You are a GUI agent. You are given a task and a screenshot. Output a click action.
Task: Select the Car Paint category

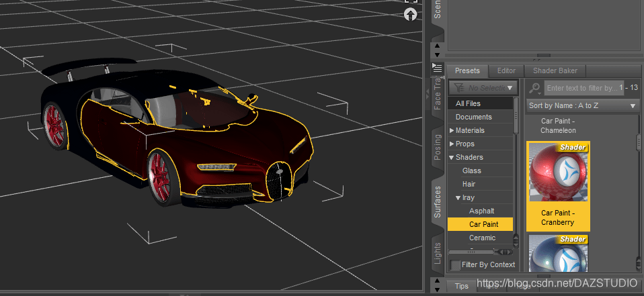tap(480, 224)
